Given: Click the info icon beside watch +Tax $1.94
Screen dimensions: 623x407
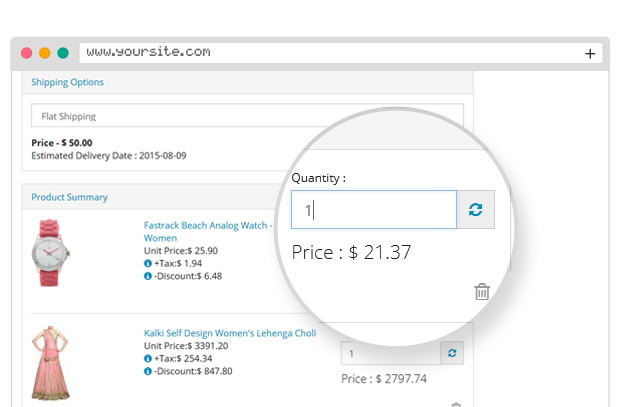Looking at the screenshot, I should click(148, 263).
